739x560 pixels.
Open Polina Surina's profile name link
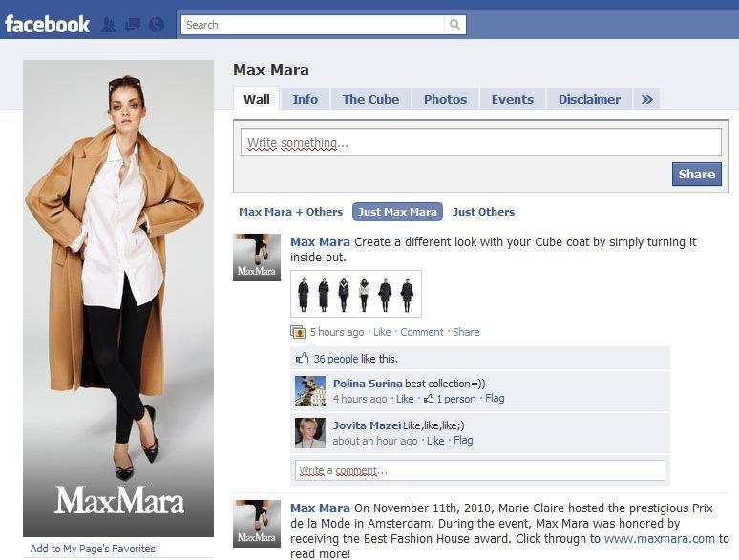[368, 384]
